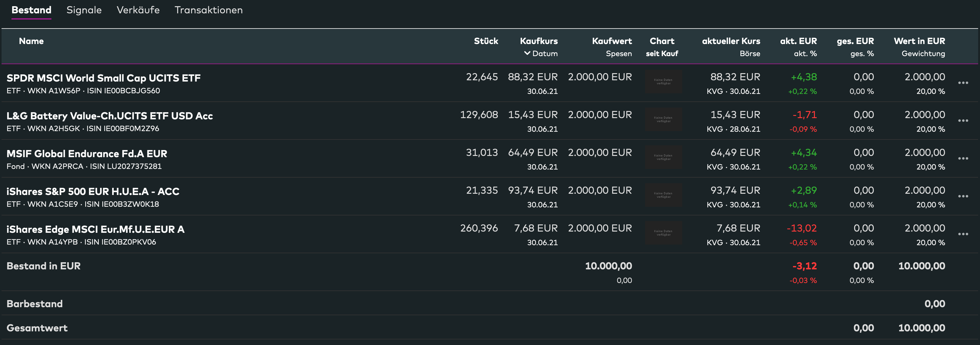Screen dimensions: 980x345
Task: Sort by Kaufkurs column header
Action: click(x=538, y=41)
